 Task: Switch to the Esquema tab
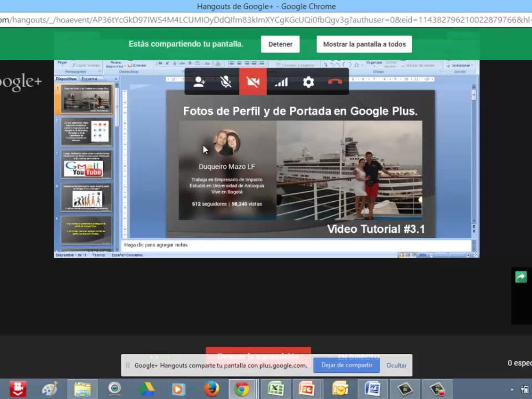coord(89,78)
